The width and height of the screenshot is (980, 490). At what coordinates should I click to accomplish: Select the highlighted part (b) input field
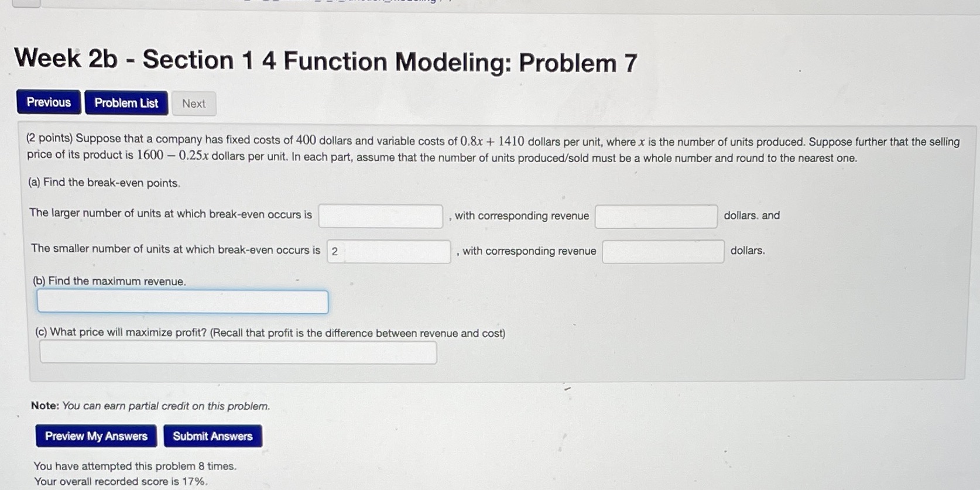tap(182, 301)
